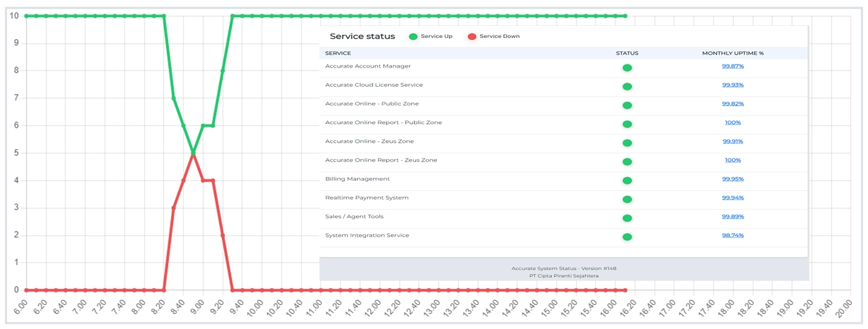Click the 5 label on the vertical axis
The height and width of the screenshot is (329, 868).
pyautogui.click(x=16, y=153)
